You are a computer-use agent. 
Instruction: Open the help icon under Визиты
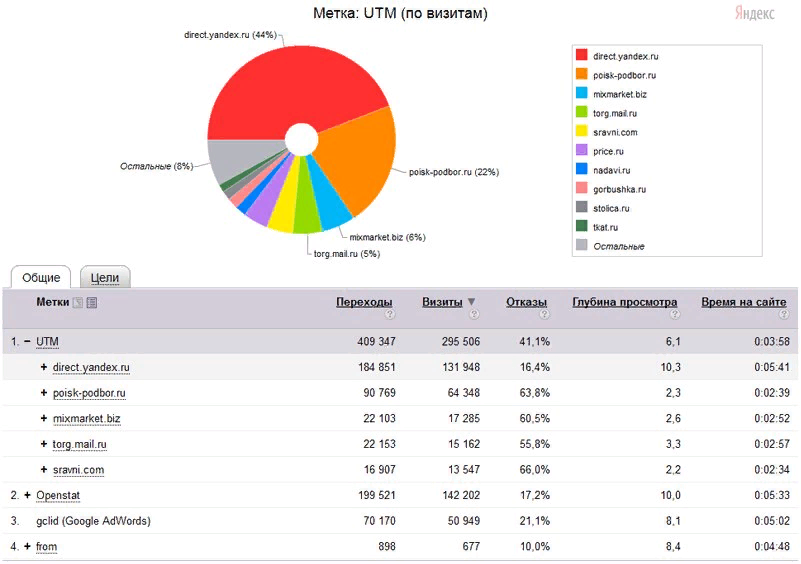pyautogui.click(x=474, y=314)
